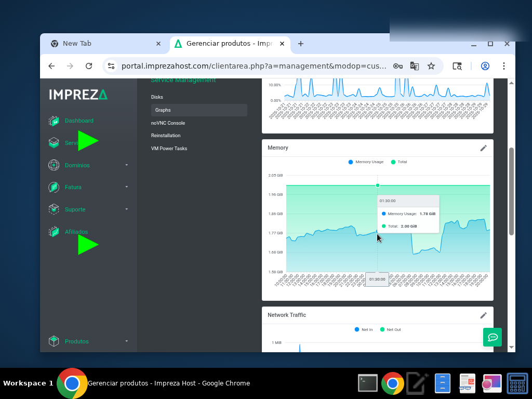Toggle Memory Usage legend series
The width and height of the screenshot is (532, 399).
(366, 162)
